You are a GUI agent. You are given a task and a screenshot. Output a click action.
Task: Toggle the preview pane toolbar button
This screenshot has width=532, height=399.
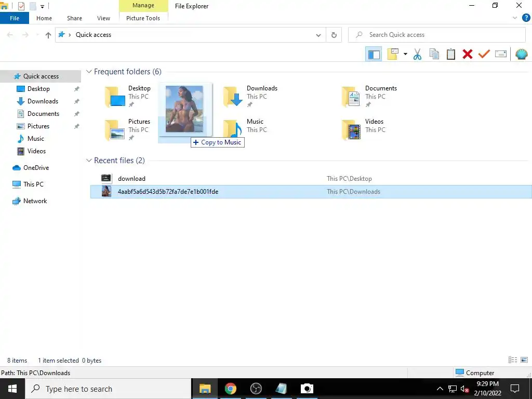pos(374,54)
